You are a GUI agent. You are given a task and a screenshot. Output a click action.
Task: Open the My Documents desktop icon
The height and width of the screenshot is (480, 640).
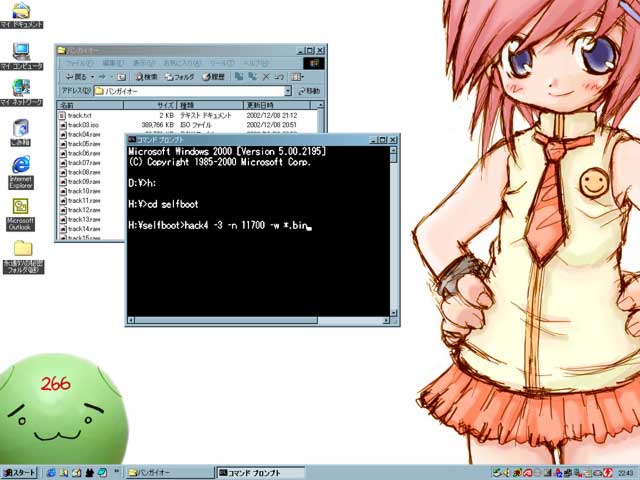[x=21, y=12]
